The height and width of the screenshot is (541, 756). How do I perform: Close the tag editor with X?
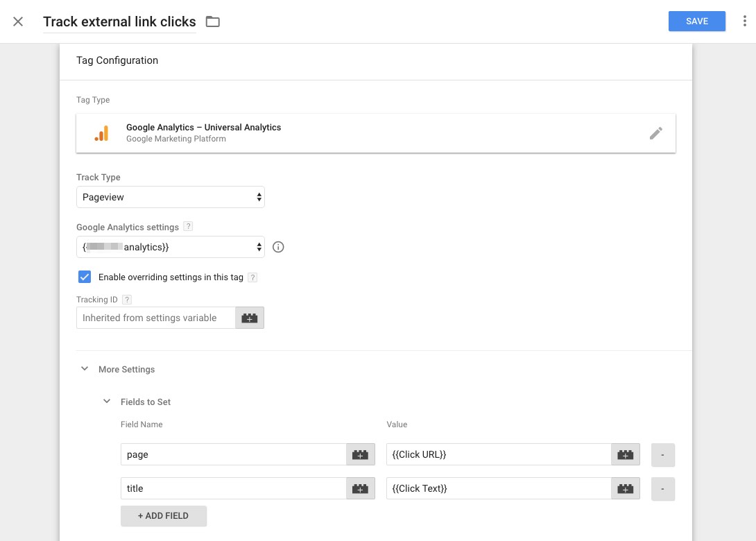click(18, 22)
